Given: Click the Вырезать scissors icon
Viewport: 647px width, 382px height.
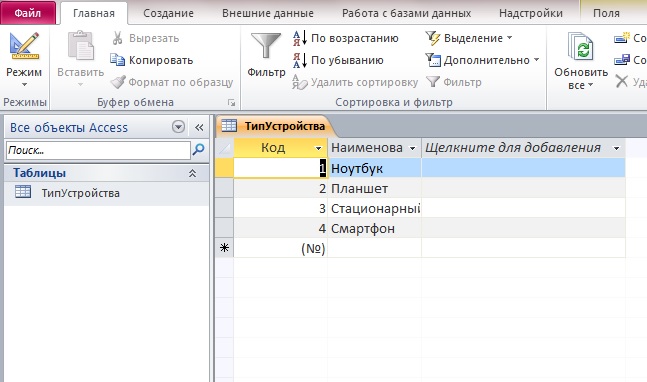Looking at the screenshot, I should pos(118,38).
